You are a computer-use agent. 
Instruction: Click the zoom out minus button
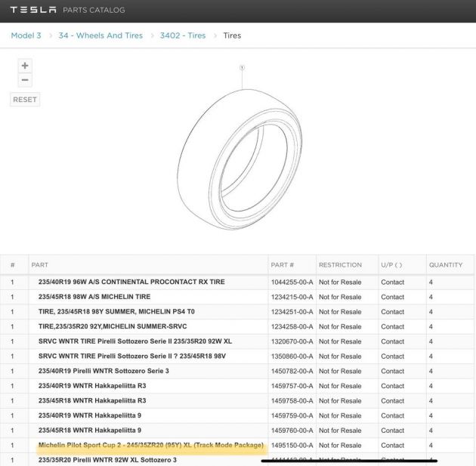click(x=25, y=80)
